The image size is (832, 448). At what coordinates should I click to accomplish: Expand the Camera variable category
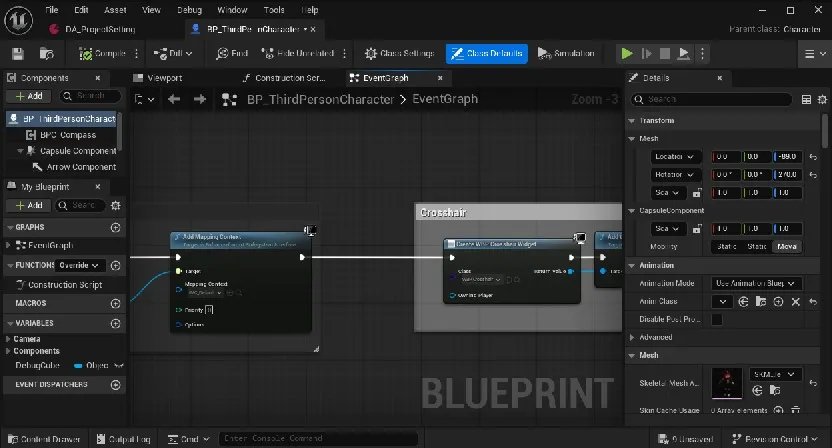[8, 339]
